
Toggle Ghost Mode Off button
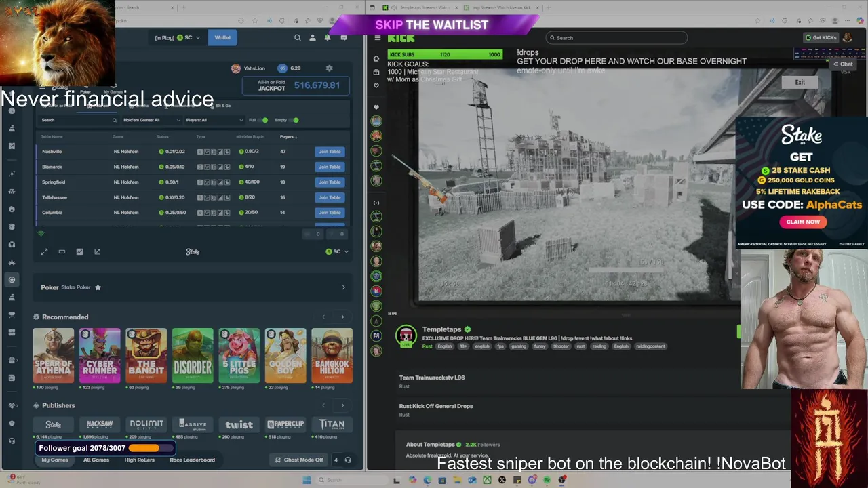(x=299, y=460)
